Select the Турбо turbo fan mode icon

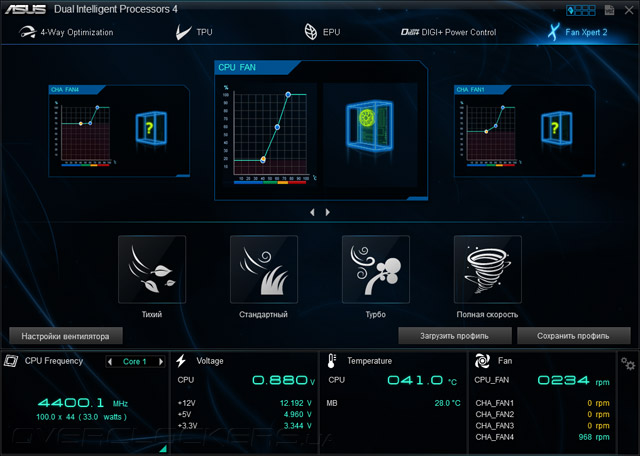376,269
